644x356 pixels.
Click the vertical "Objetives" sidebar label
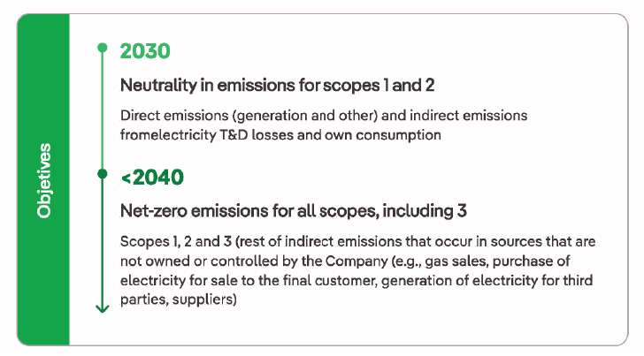point(43,179)
